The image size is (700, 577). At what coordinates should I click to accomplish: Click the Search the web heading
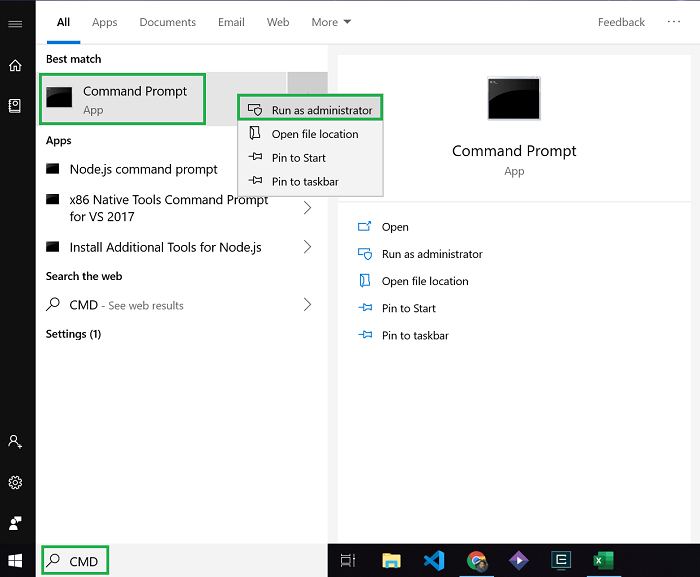tap(84, 276)
